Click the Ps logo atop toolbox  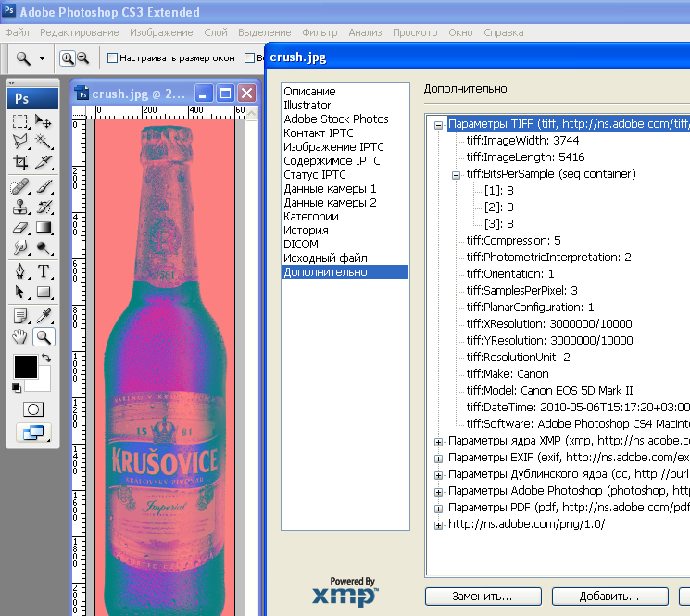pyautogui.click(x=32, y=98)
